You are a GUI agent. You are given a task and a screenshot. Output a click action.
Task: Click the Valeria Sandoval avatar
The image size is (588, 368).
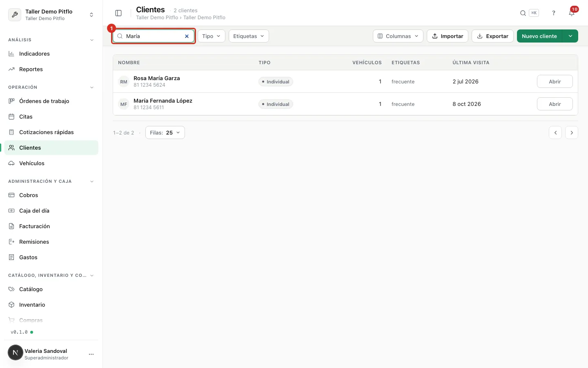pyautogui.click(x=16, y=352)
